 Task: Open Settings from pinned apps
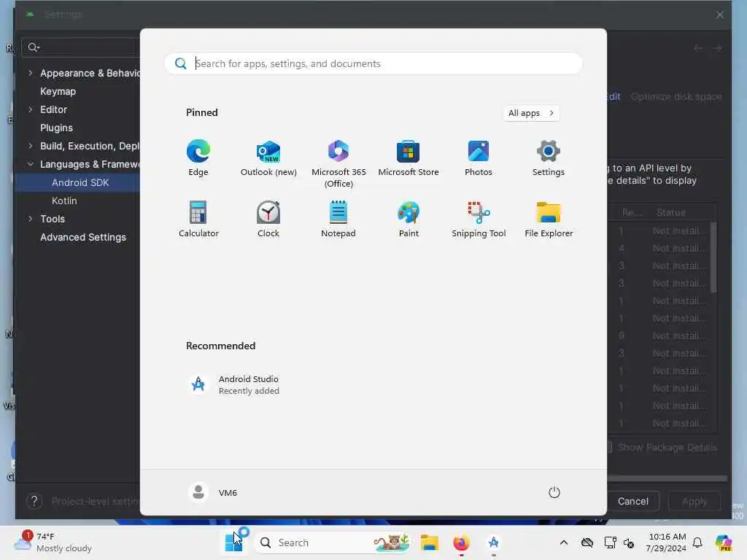549,158
